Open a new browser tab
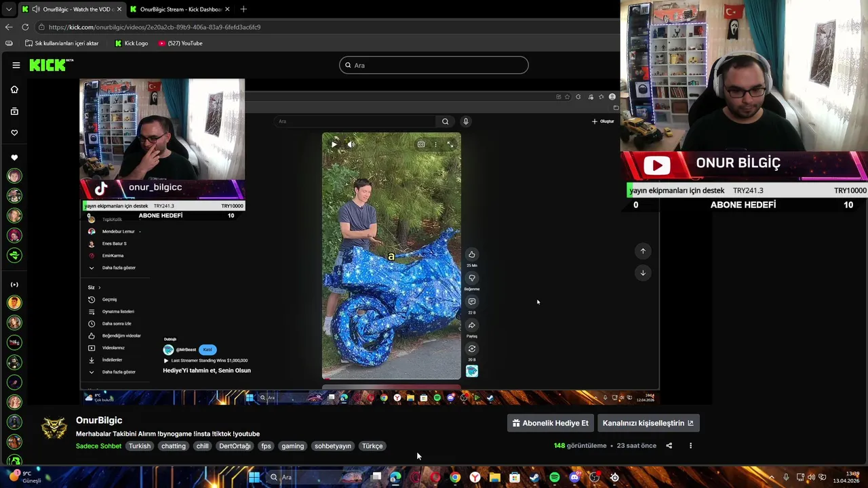Image resolution: width=868 pixels, height=488 pixels. pos(243,9)
